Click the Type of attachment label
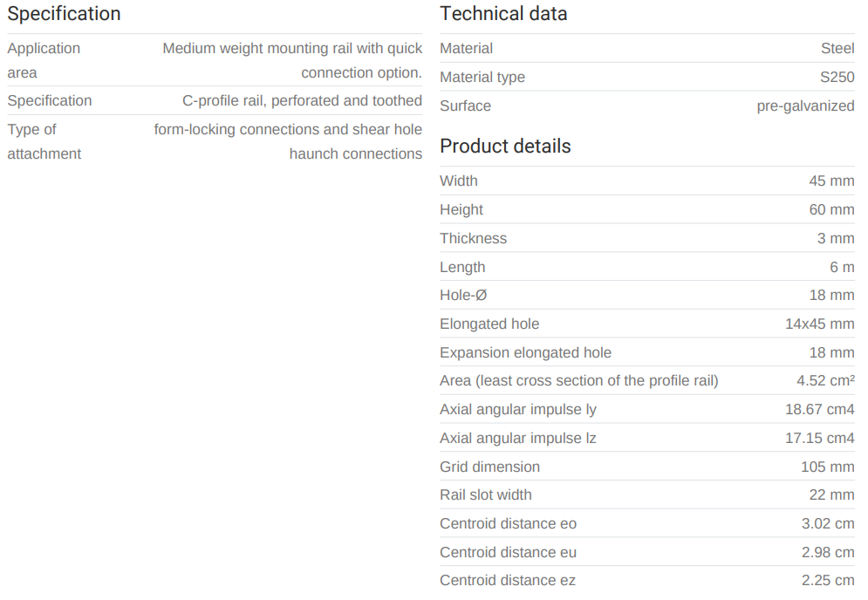Screen dimensions: 868x600 (x=44, y=141)
